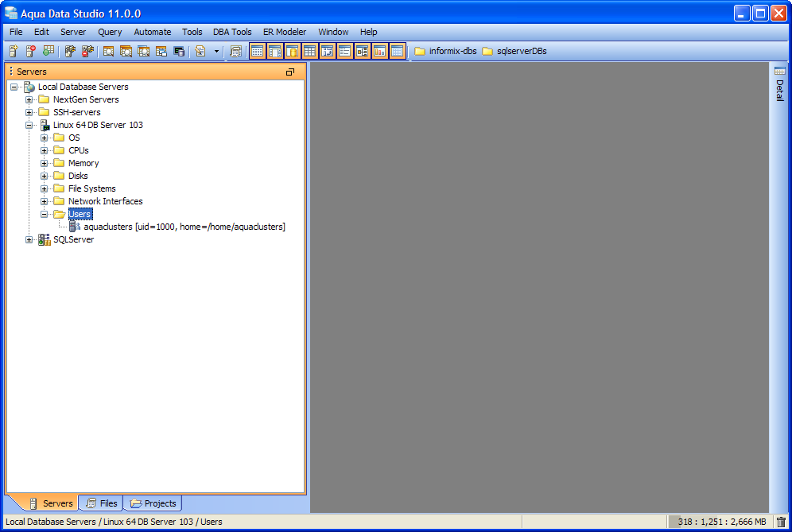
Task: Expand the Network Interfaces folder
Action: [44, 201]
